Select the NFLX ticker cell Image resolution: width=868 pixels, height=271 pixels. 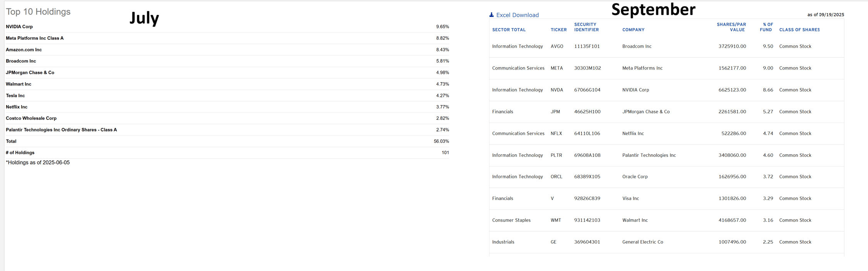click(x=556, y=133)
